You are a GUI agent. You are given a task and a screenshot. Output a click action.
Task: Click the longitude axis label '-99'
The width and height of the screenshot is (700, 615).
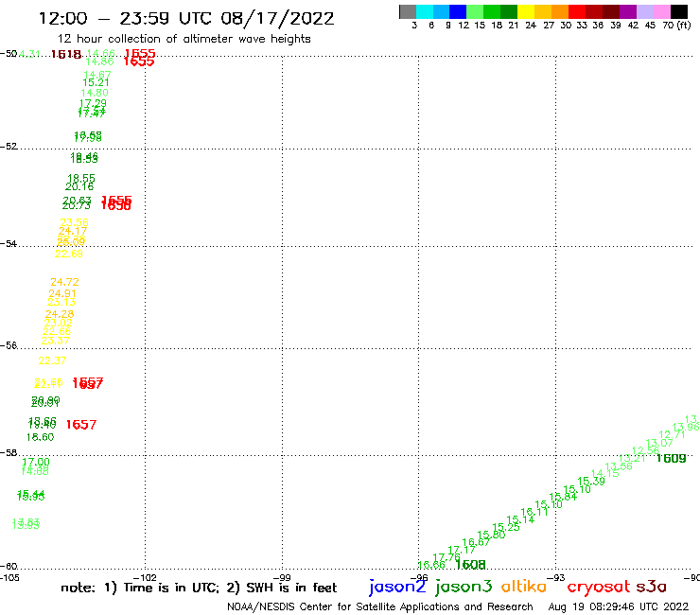[282, 577]
